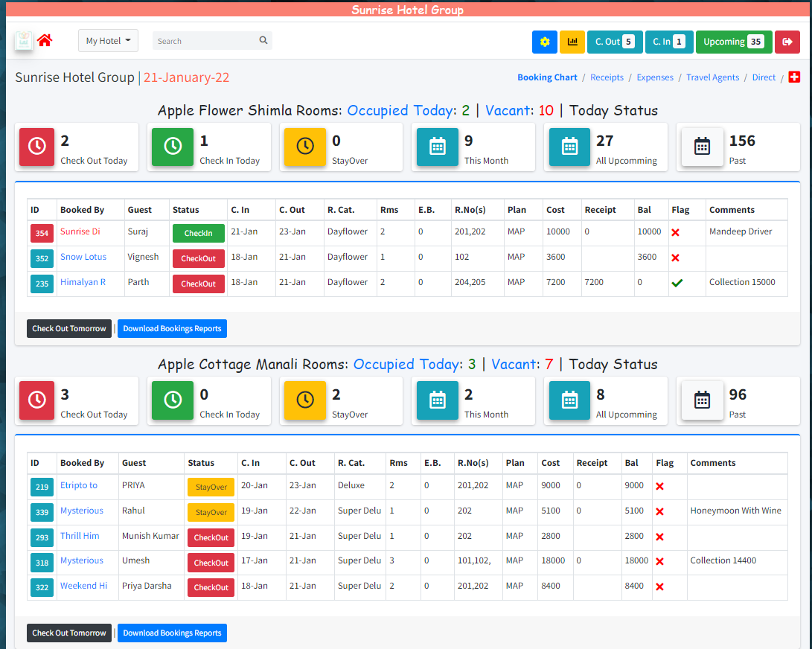Show Upcoming 35 bookings

click(734, 42)
